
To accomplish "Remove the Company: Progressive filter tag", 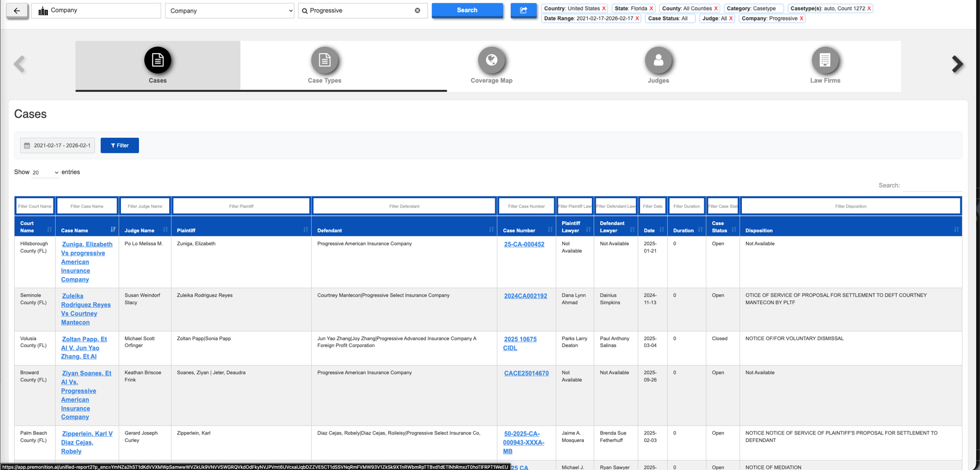I will pyautogui.click(x=801, y=19).
